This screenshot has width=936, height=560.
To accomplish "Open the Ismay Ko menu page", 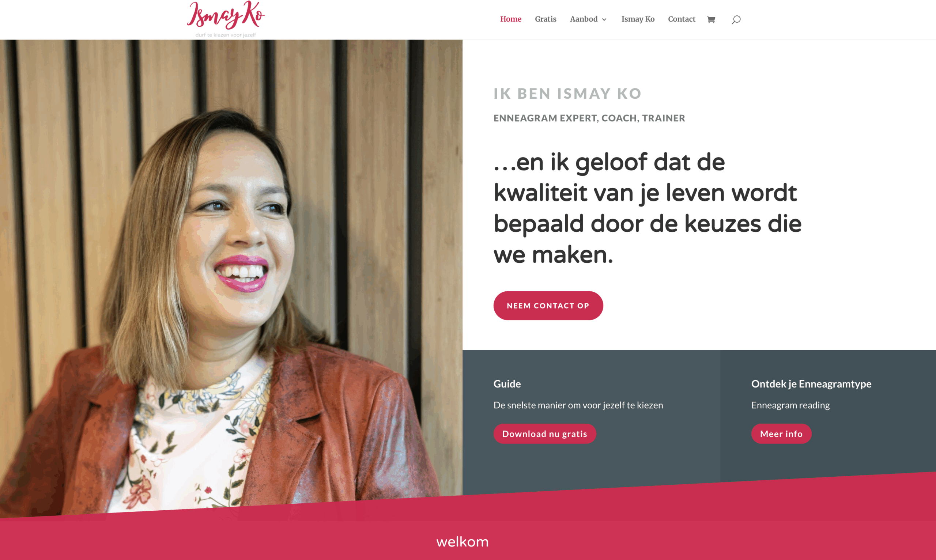I will coord(638,19).
